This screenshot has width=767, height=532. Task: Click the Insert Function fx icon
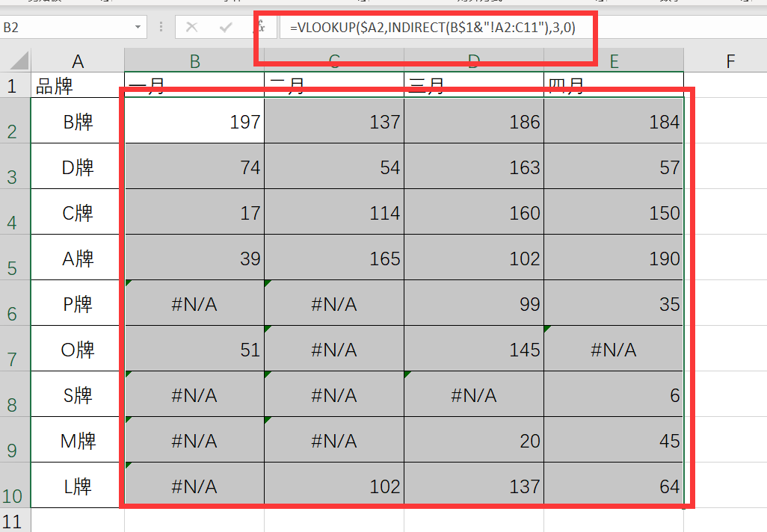pos(261,27)
